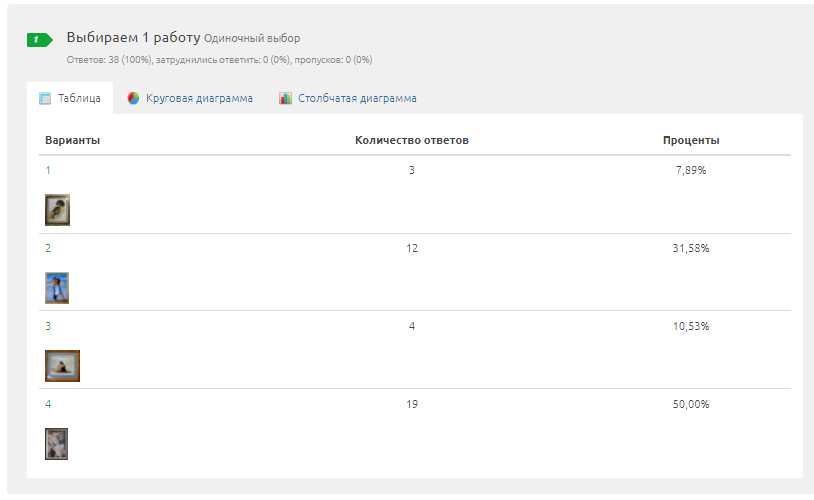Viewport: 814px width, 500px height.
Task: Click the Варианты column header
Action: [x=72, y=140]
